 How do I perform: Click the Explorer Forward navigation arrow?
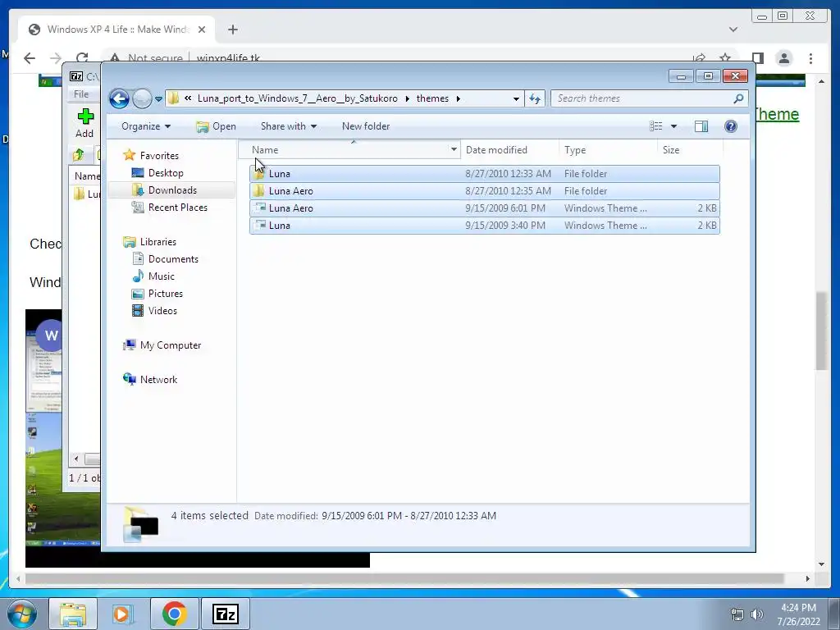142,98
